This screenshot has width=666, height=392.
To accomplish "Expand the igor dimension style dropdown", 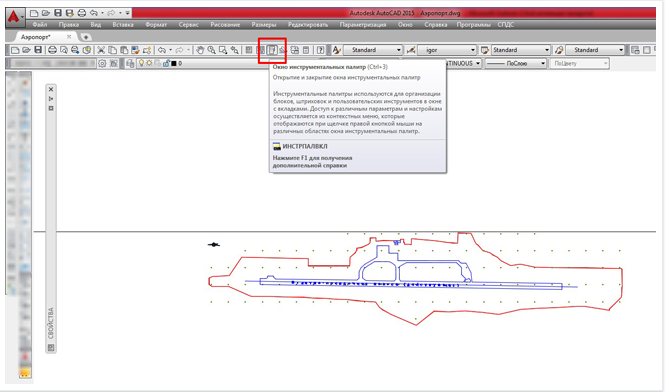I will coord(472,50).
